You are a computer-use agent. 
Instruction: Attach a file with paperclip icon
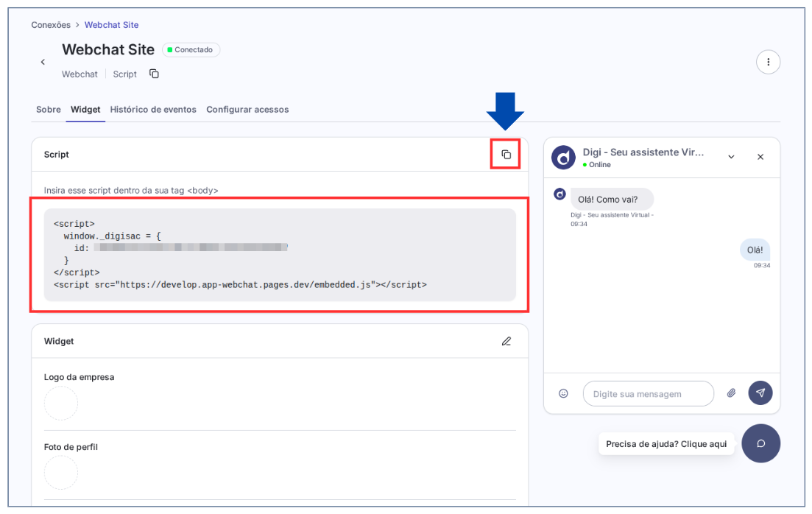[x=731, y=393]
